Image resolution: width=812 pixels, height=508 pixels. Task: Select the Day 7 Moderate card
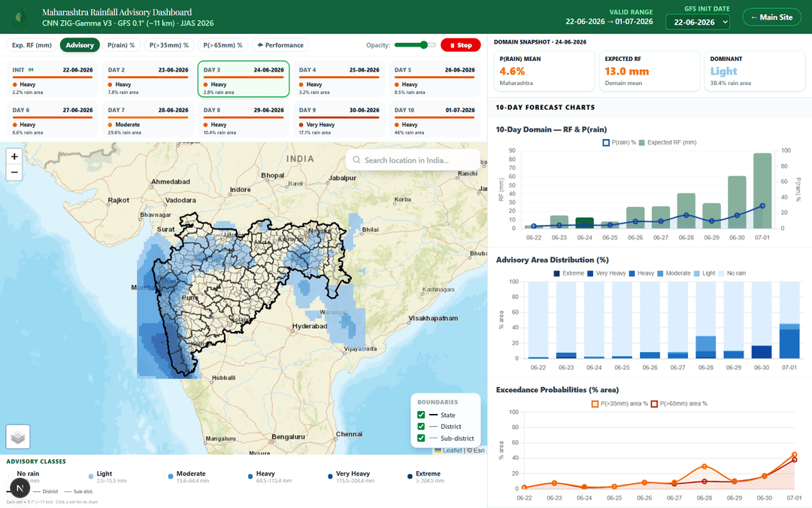click(x=148, y=120)
